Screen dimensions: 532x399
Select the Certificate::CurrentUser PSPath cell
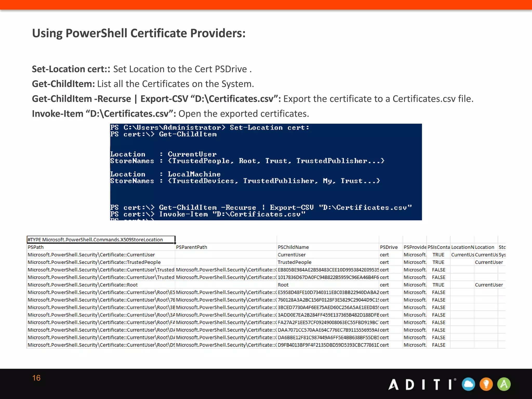[101, 255]
